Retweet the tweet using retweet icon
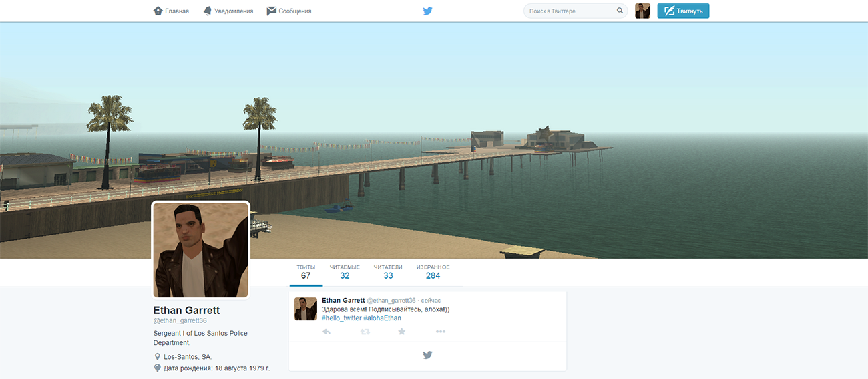The height and width of the screenshot is (379, 868). pyautogui.click(x=365, y=332)
